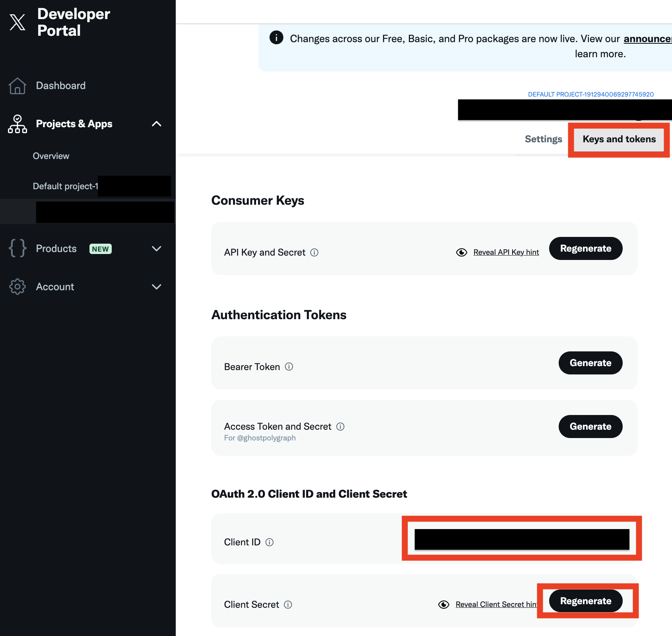Show info tooltip for Bearer Token

[289, 366]
